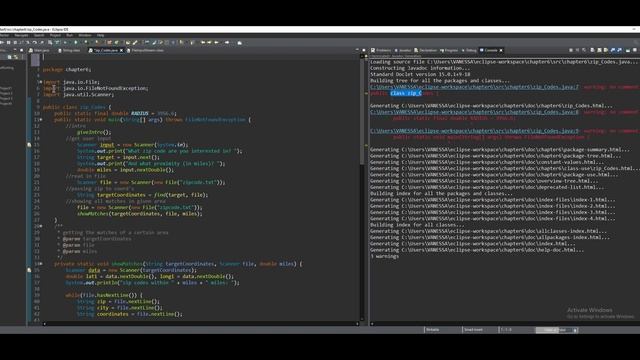Open the Project menu
The image size is (640, 360).
55,36
